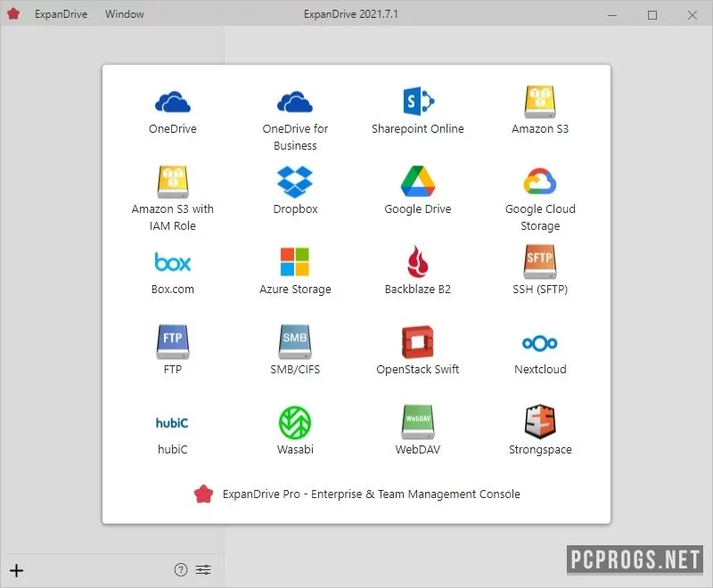Click the "OneDrive" text label
This screenshot has height=588, width=713.
[x=172, y=128]
